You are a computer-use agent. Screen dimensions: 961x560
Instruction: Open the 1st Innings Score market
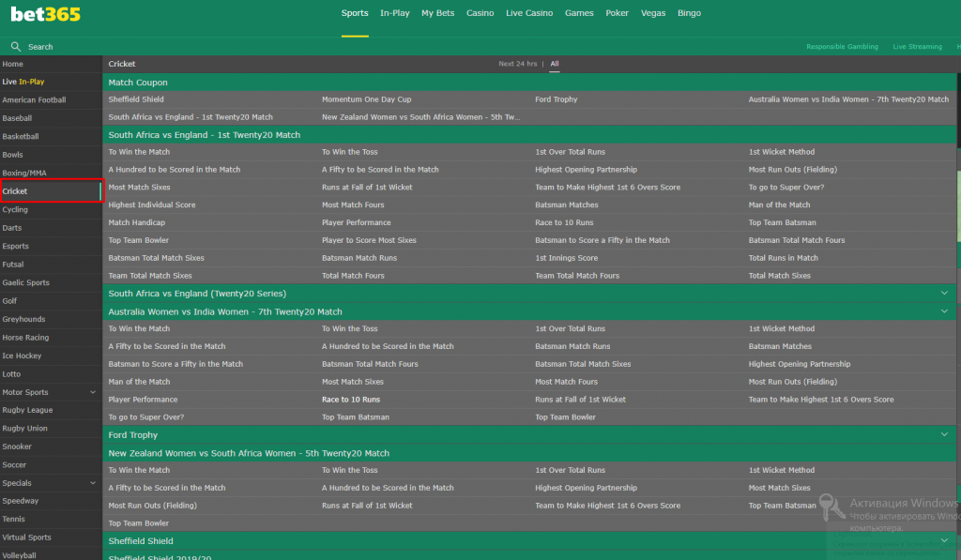coord(566,259)
